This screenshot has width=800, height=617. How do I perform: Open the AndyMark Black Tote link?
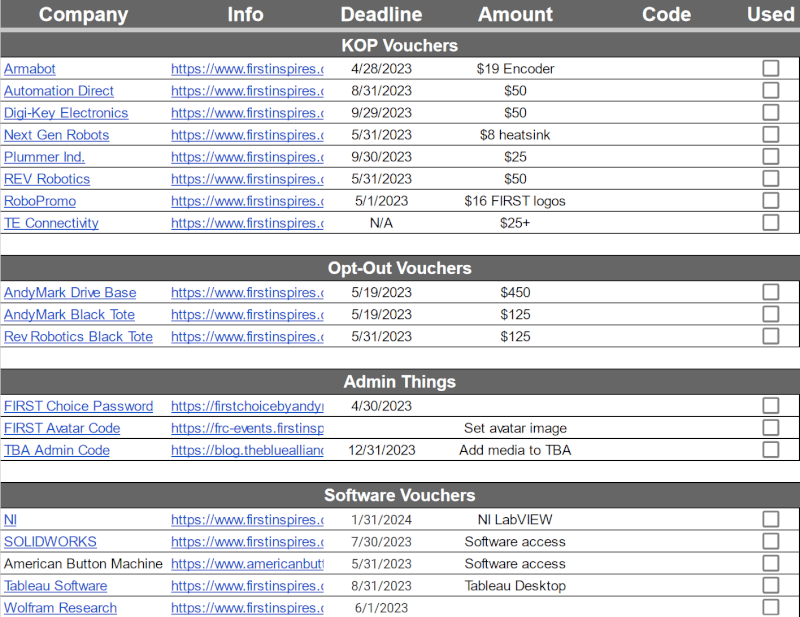click(69, 314)
